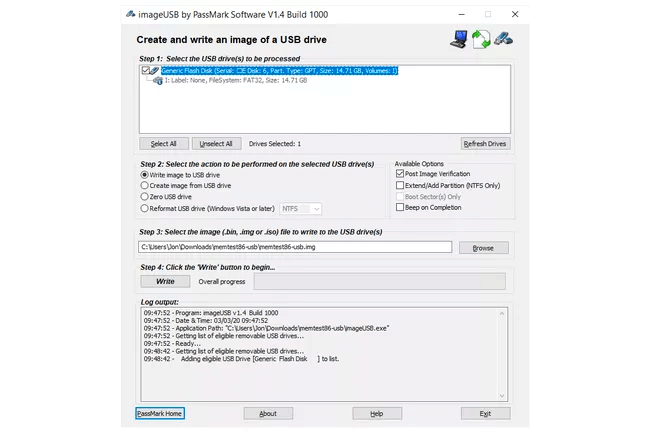Viewport: 650px width, 433px height.
Task: Click log output scrollbar up arrow
Action: click(502, 314)
